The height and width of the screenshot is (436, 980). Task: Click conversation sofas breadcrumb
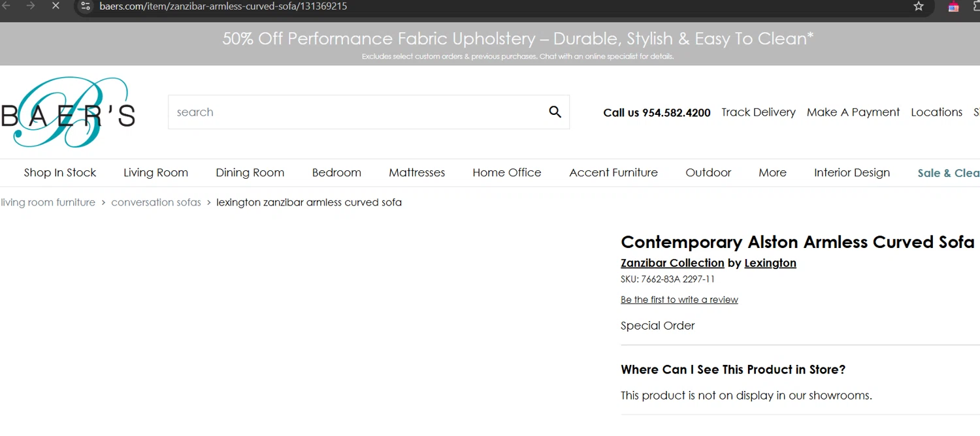pos(156,202)
